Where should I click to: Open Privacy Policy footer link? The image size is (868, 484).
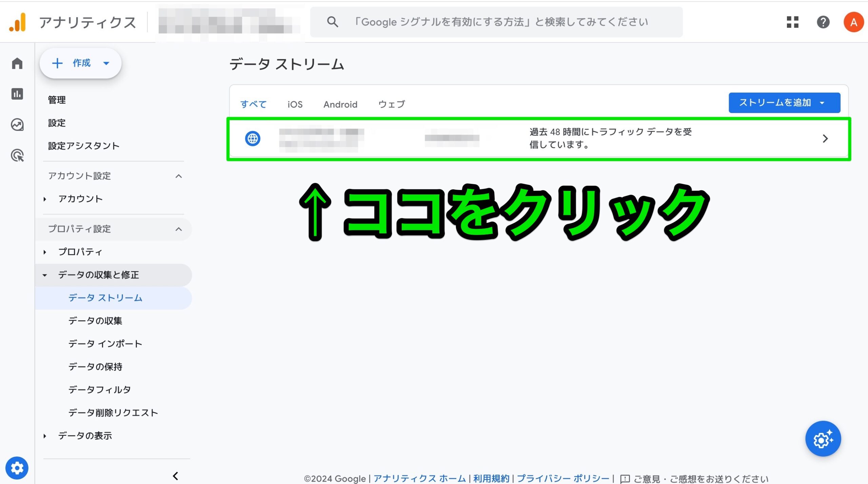[563, 479]
